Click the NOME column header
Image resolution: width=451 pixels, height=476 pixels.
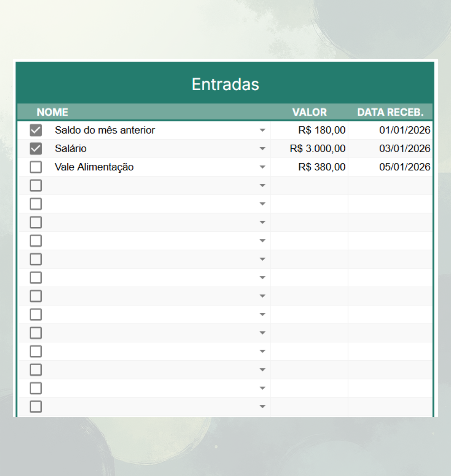click(52, 112)
